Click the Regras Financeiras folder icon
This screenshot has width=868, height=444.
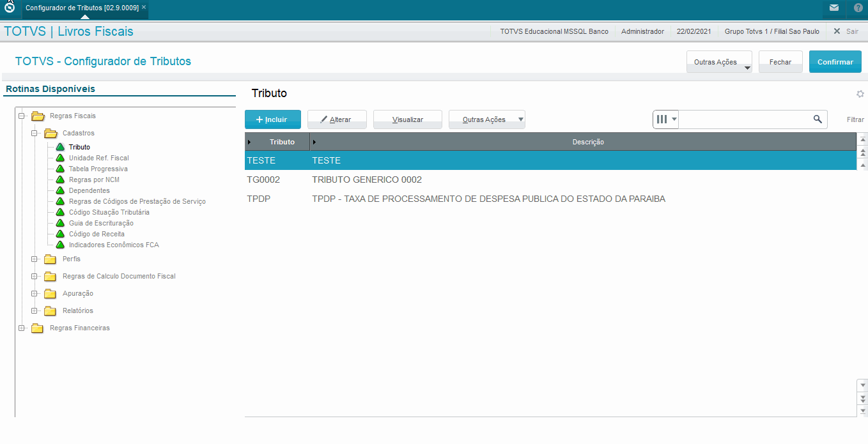[37, 328]
